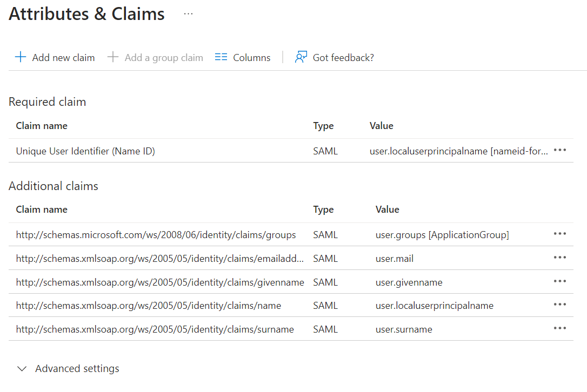The width and height of the screenshot is (587, 392).
Task: Click the chevron next to Advanced settings
Action: (x=22, y=369)
